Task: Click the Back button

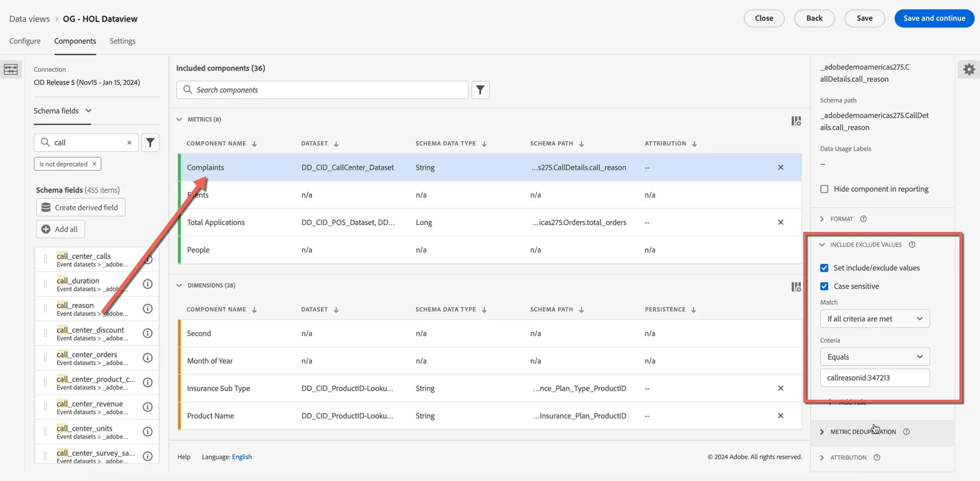Action: click(814, 18)
